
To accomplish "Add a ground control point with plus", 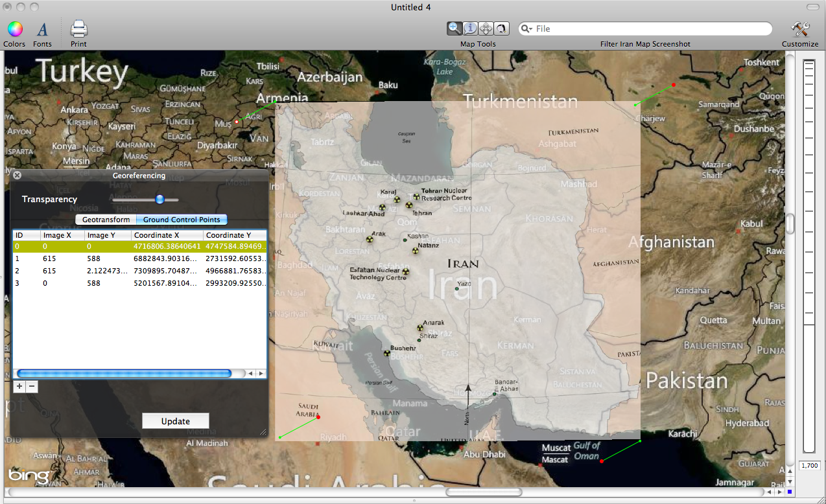I will point(19,386).
